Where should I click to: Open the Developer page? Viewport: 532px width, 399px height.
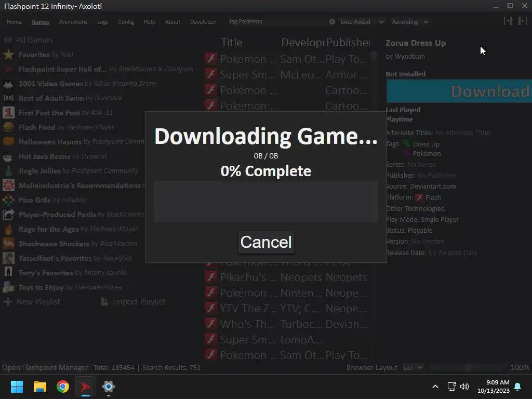(203, 22)
